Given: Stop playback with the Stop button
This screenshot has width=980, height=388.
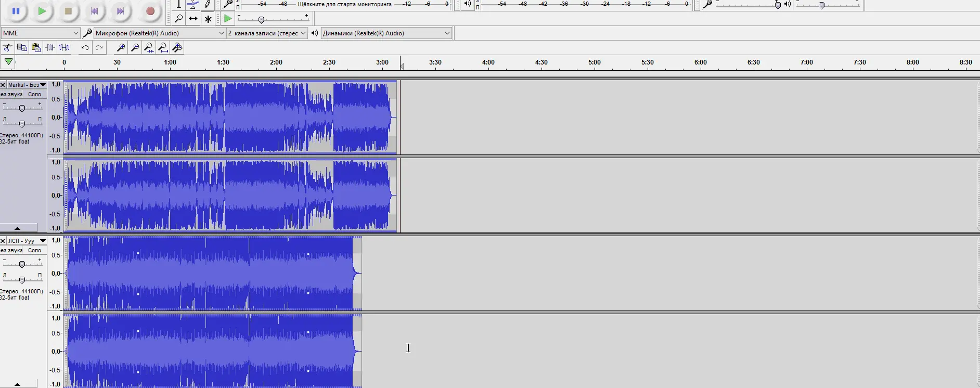Looking at the screenshot, I should click(x=68, y=11).
